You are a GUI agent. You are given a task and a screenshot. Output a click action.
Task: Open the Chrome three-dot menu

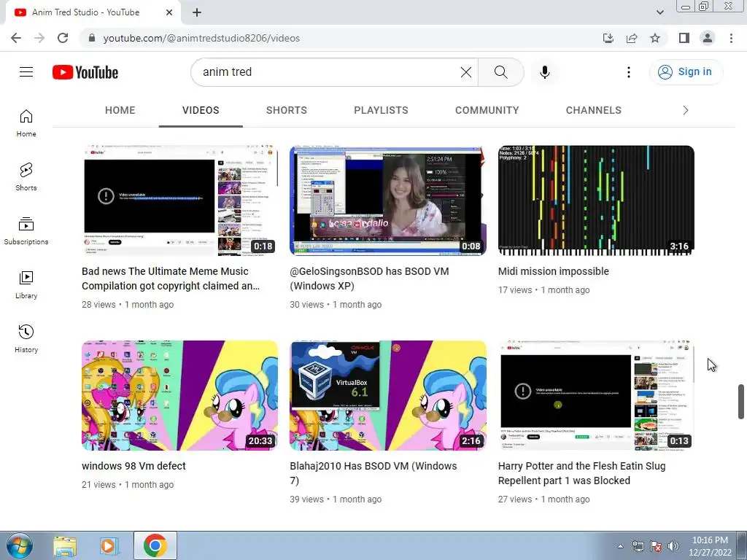731,38
